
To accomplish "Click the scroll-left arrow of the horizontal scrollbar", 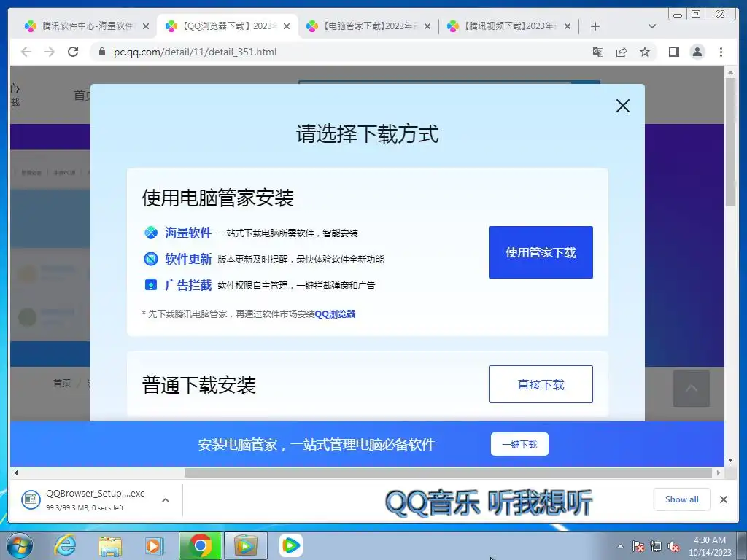I will [x=16, y=472].
